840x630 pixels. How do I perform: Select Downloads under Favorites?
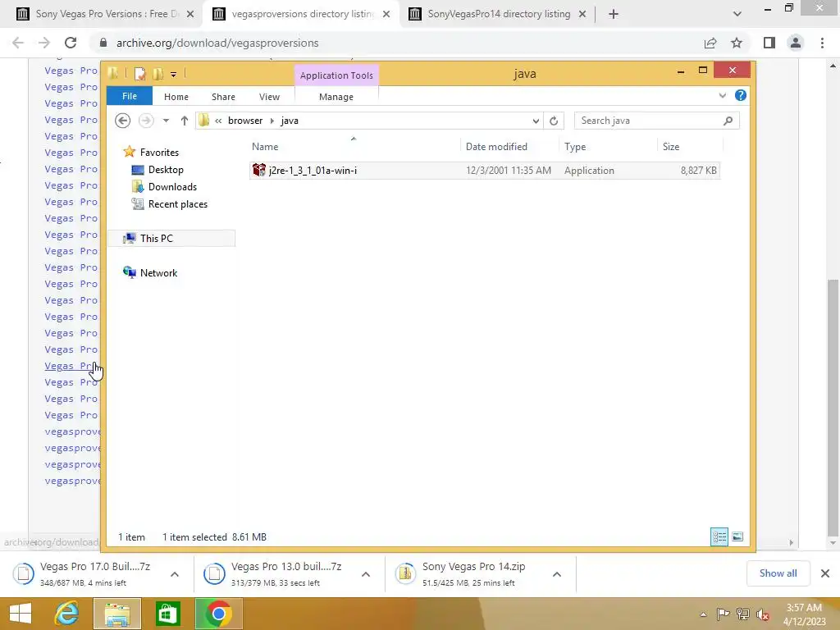pyautogui.click(x=172, y=187)
